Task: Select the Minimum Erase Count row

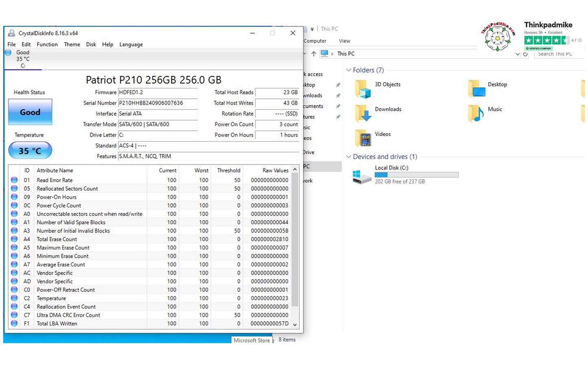Action: 150,256
